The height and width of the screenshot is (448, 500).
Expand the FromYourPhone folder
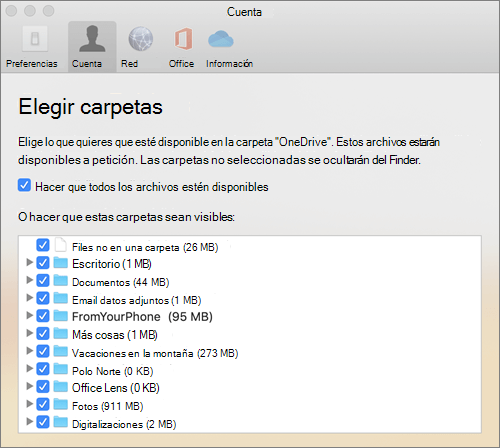(30, 315)
